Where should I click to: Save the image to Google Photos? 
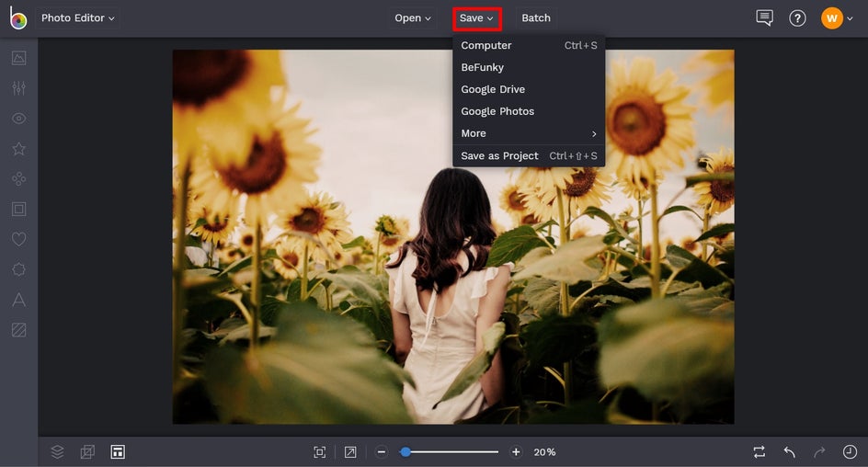529,111
